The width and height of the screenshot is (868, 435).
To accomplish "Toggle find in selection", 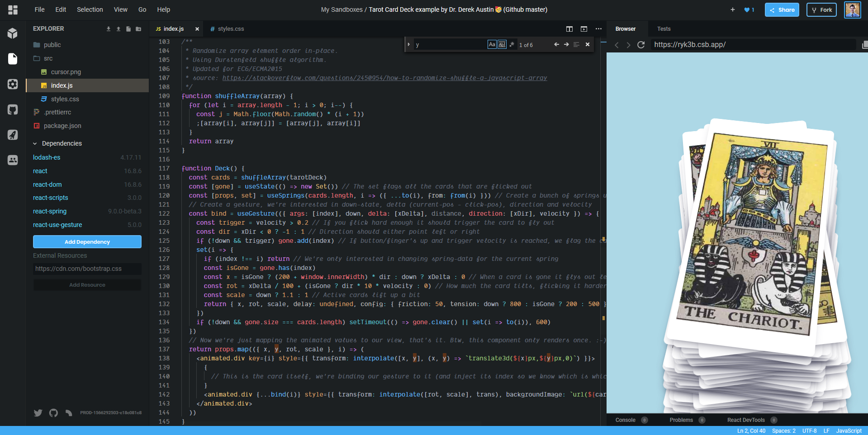I will (x=576, y=44).
